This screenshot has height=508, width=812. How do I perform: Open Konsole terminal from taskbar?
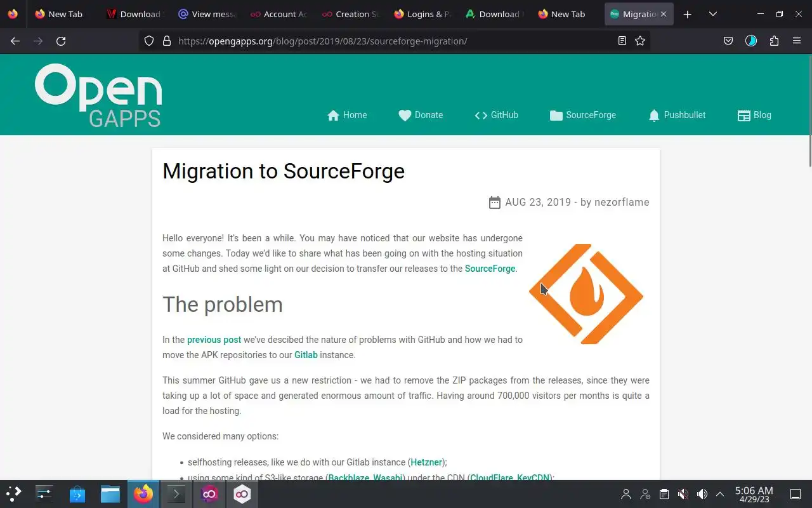point(176,493)
